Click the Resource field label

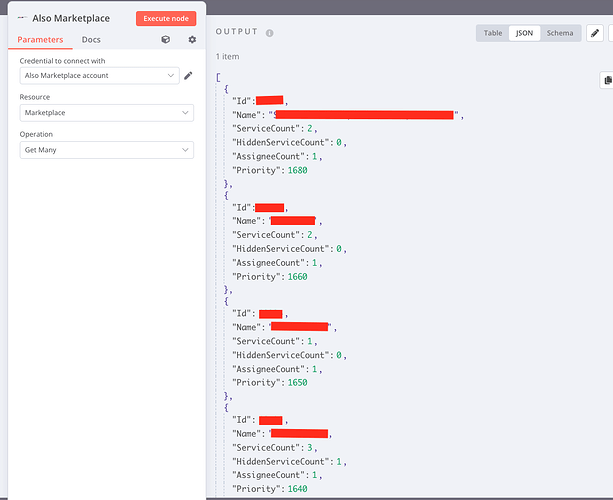point(35,97)
